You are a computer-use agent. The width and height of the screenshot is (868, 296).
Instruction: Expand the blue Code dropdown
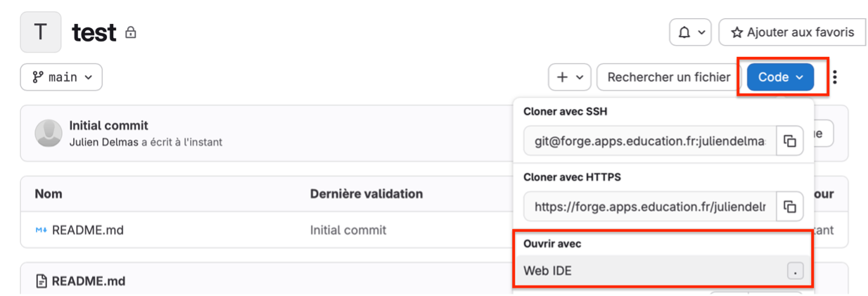pos(780,77)
